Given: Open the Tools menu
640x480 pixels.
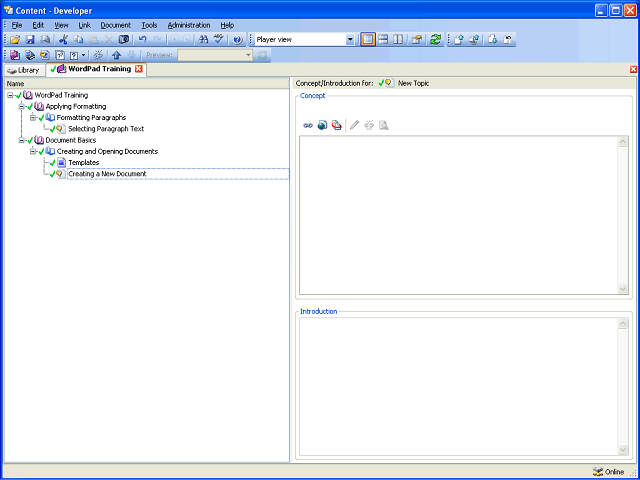Looking at the screenshot, I should tap(149, 25).
